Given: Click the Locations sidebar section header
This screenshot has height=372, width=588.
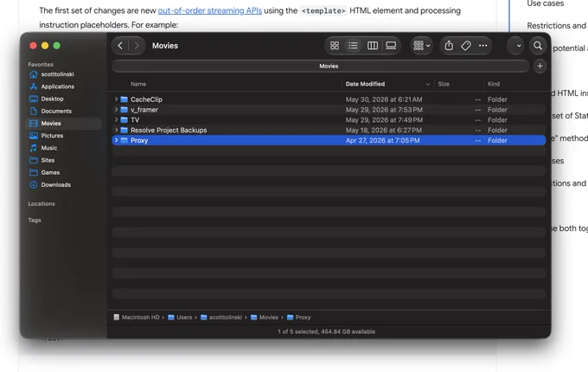Looking at the screenshot, I should coord(42,203).
